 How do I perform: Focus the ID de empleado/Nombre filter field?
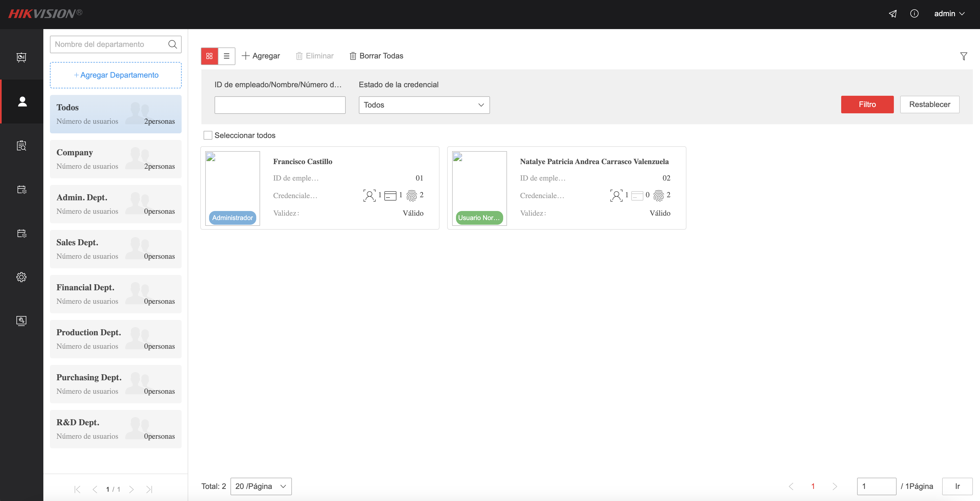click(x=280, y=105)
